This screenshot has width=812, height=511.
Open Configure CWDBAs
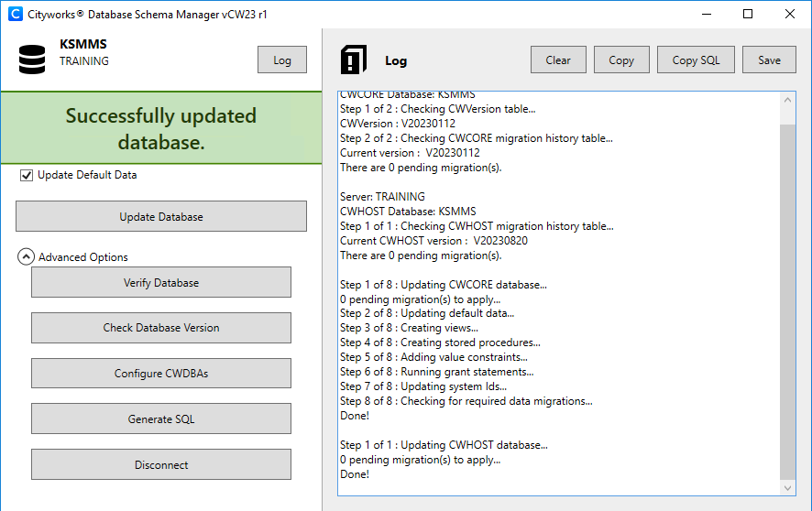(x=161, y=374)
